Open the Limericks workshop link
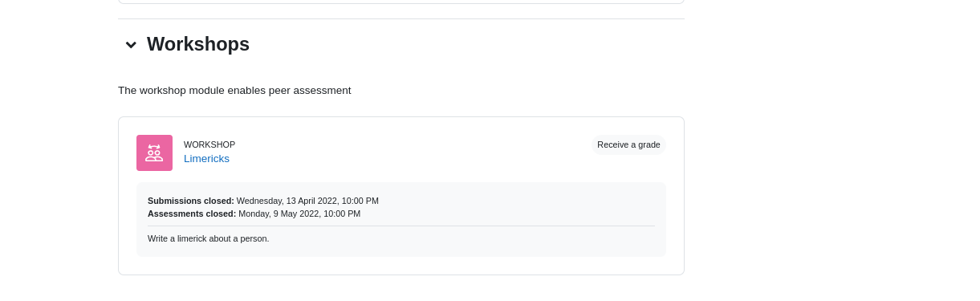Viewport: 980px width, 301px height. pos(206,159)
